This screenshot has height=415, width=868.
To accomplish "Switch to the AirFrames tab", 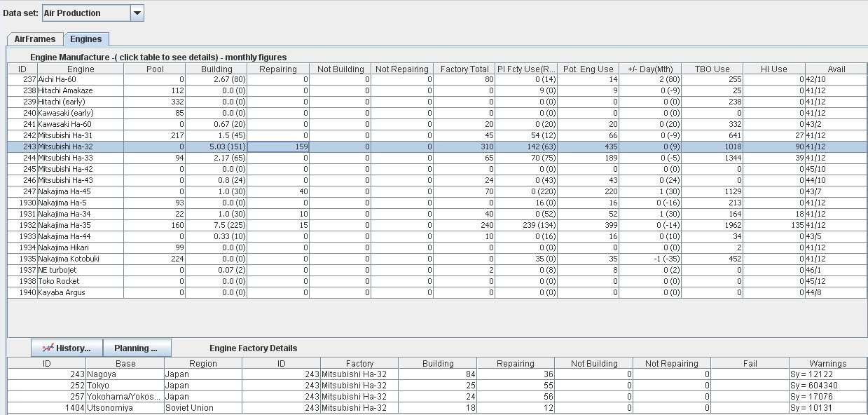I will 35,39.
